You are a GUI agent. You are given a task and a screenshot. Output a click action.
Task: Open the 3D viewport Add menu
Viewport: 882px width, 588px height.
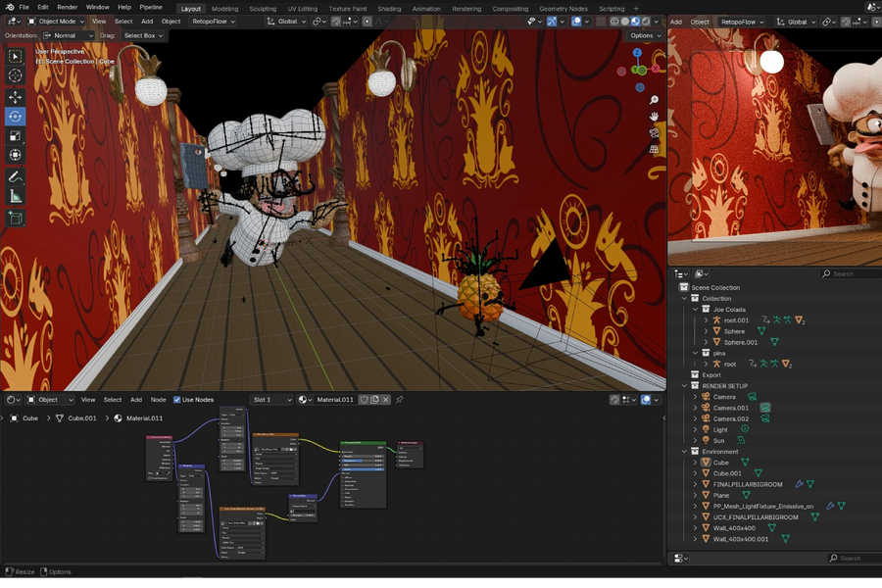pos(147,22)
